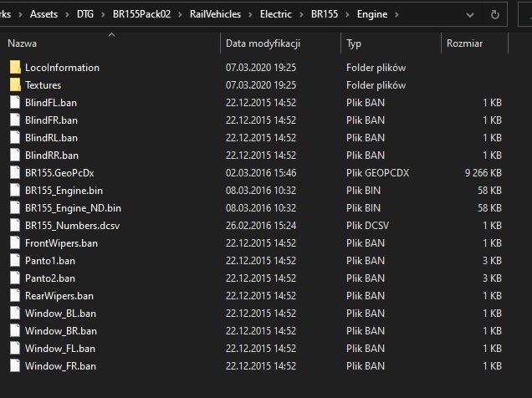Select the BR155_Engine_ND.bin file name
532x398 pixels.
(73, 208)
